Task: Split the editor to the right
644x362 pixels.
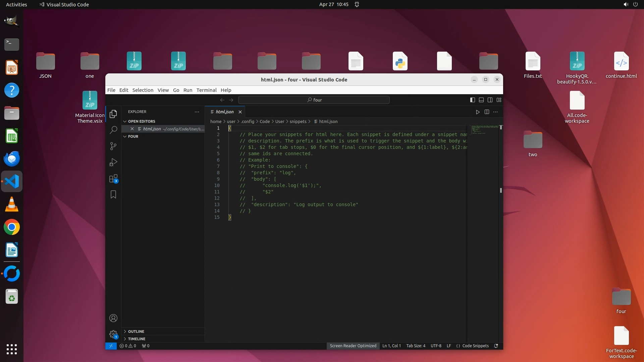Action: click(x=487, y=112)
